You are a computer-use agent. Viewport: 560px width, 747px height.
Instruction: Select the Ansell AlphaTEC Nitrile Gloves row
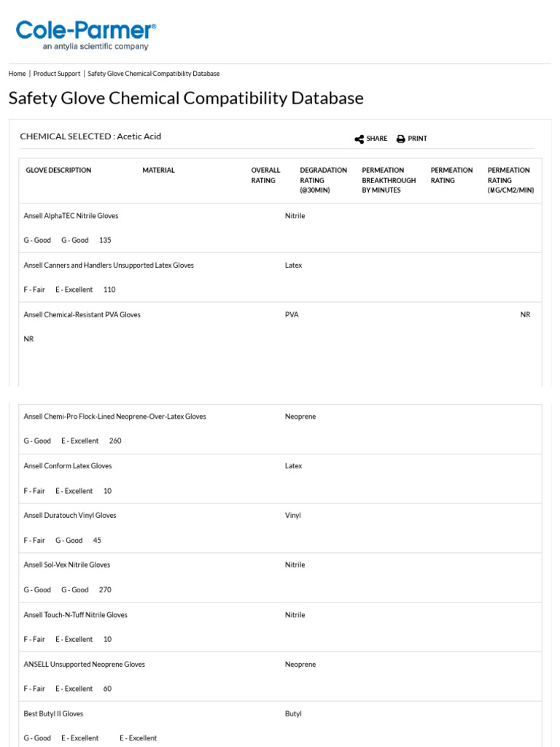tap(71, 216)
